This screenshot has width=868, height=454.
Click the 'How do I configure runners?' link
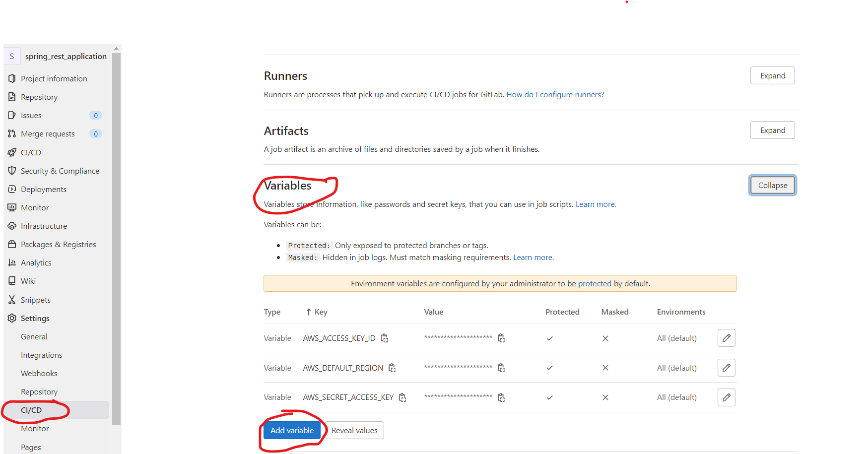click(555, 94)
